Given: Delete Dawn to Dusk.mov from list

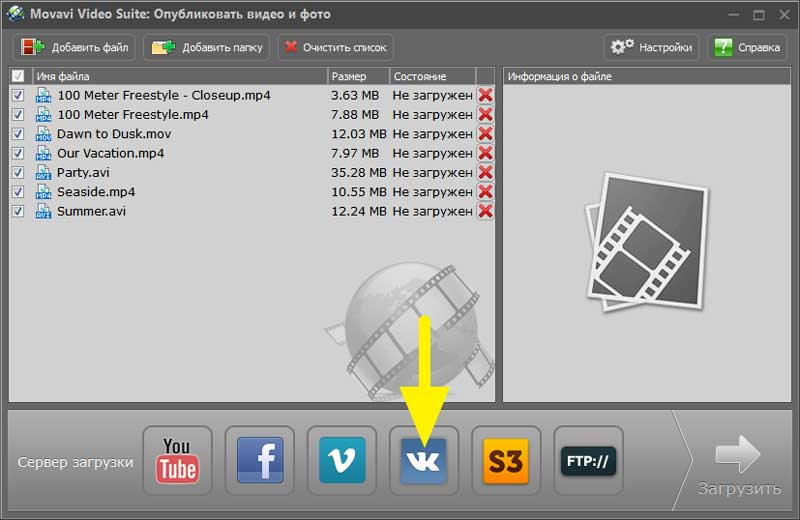Looking at the screenshot, I should tap(485, 134).
